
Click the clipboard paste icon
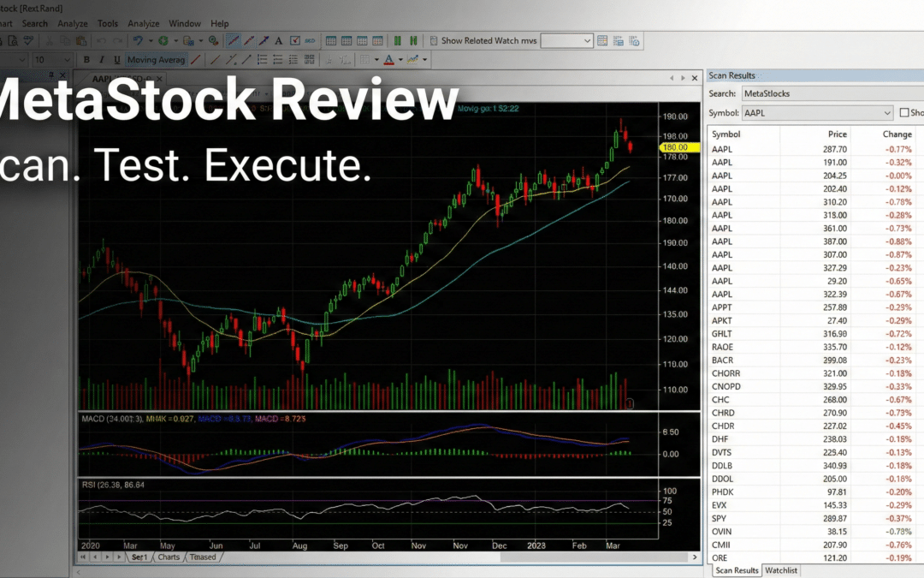pyautogui.click(x=81, y=41)
